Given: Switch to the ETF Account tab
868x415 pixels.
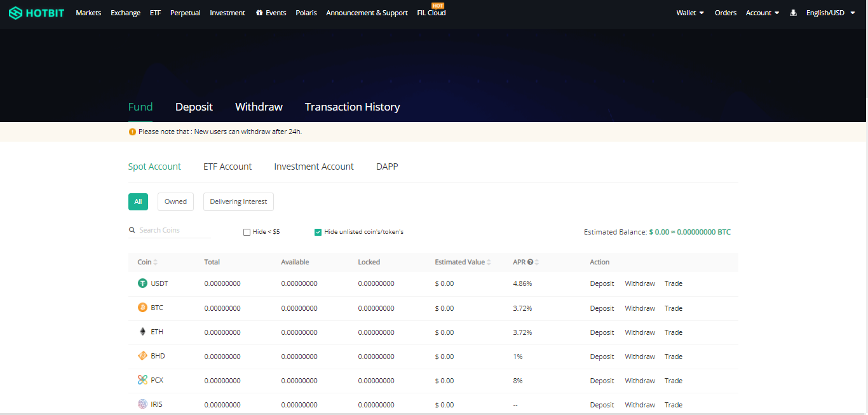Looking at the screenshot, I should point(227,167).
